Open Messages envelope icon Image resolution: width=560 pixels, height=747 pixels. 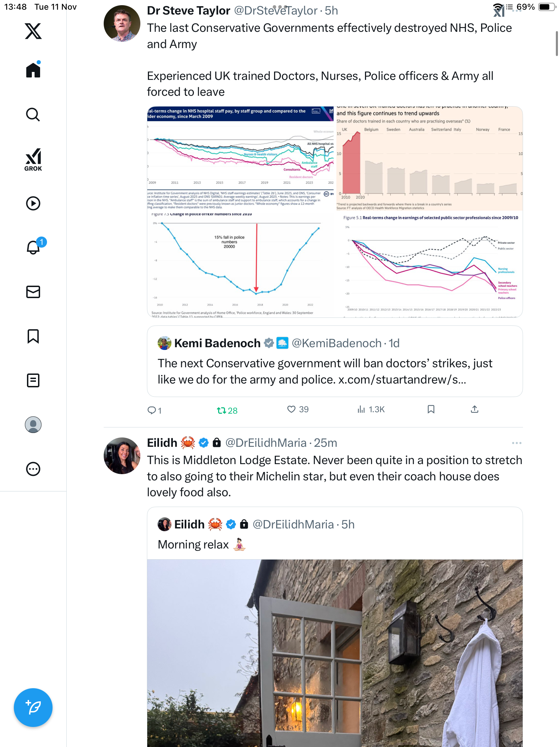coord(33,292)
